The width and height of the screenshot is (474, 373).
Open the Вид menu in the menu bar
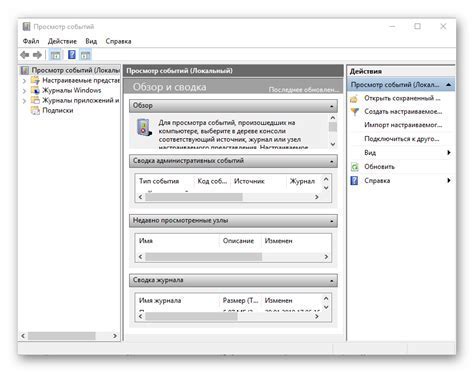(91, 41)
